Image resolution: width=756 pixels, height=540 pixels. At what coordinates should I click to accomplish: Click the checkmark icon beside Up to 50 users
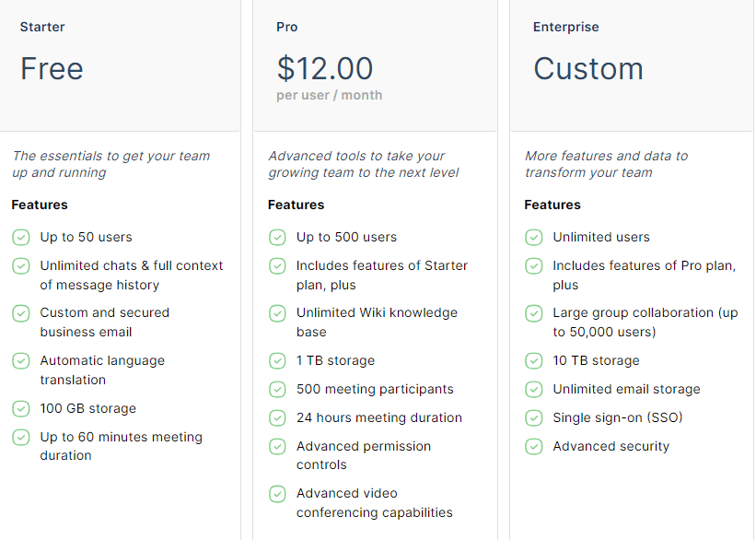21,238
